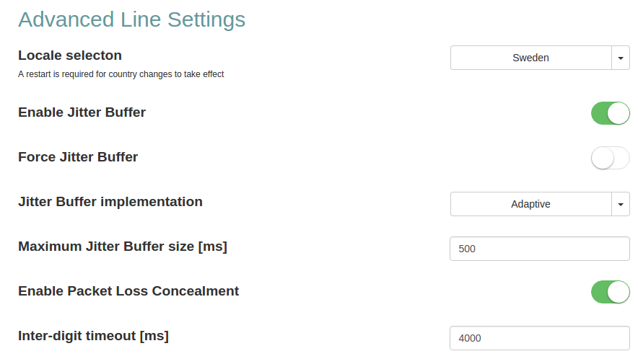Click the 4000 value in timeout box
The image size is (638, 364).
[470, 338]
